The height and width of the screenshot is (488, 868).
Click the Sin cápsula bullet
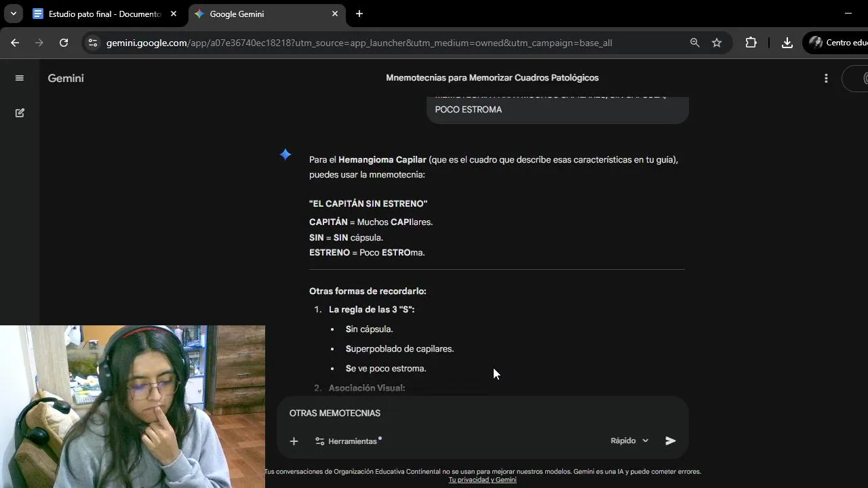pos(370,329)
